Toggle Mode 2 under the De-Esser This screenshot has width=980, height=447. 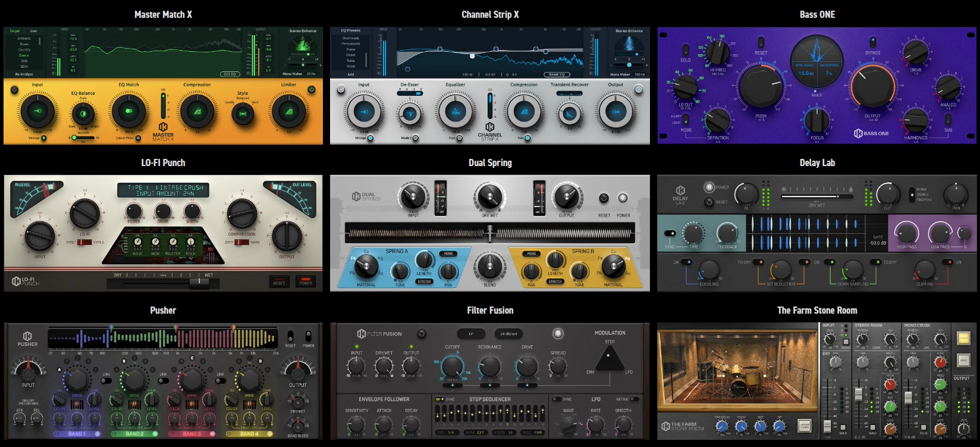415,138
